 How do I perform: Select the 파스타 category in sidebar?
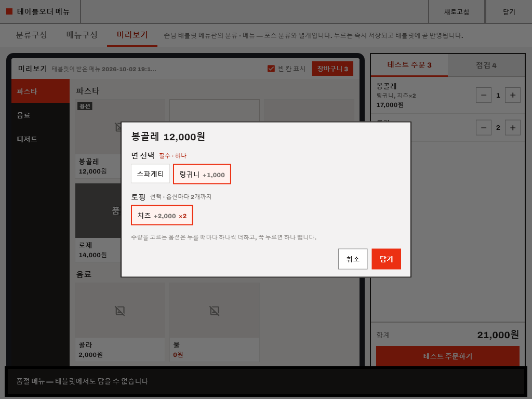coord(41,91)
